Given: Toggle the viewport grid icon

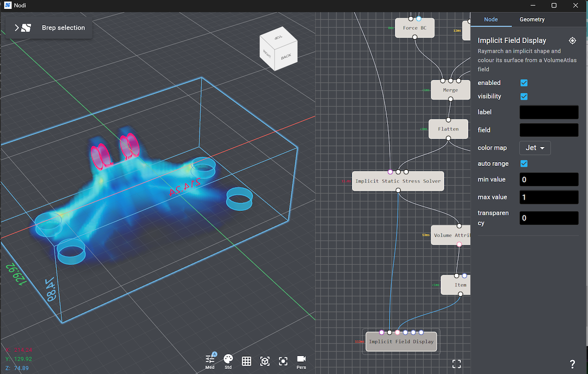Looking at the screenshot, I should 246,361.
